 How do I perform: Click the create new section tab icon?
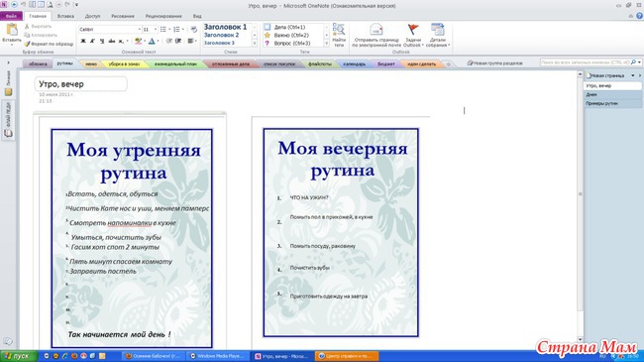tap(449, 63)
